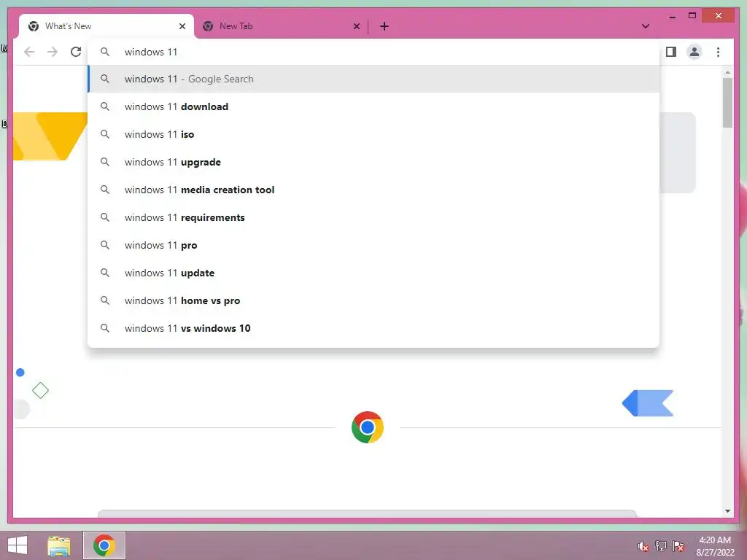The width and height of the screenshot is (747, 560).
Task: Choose 'windows 11 vs windows 10' suggestion
Action: point(373,328)
